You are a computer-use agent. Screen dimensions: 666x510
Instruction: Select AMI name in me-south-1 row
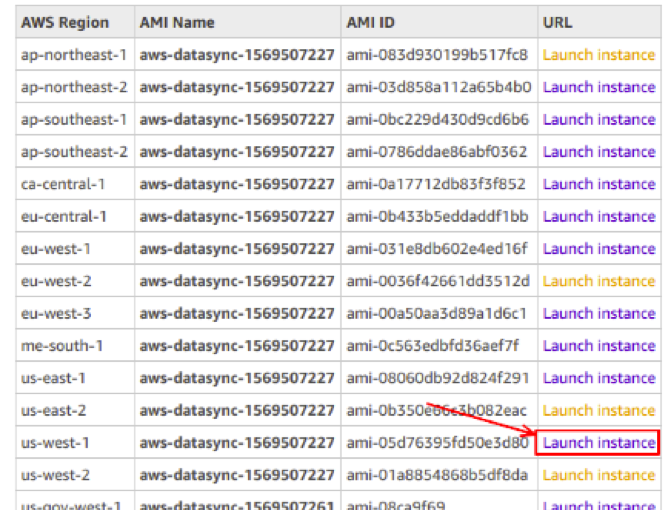point(237,346)
